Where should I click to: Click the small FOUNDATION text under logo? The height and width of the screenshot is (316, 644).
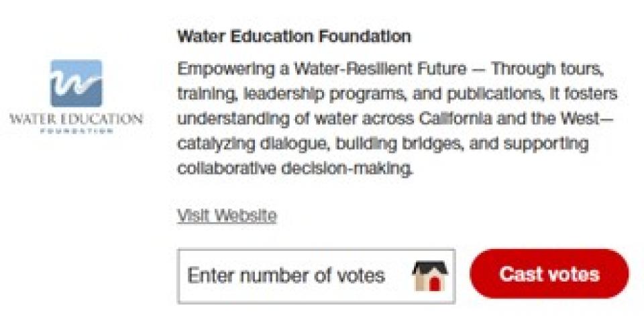[76, 131]
